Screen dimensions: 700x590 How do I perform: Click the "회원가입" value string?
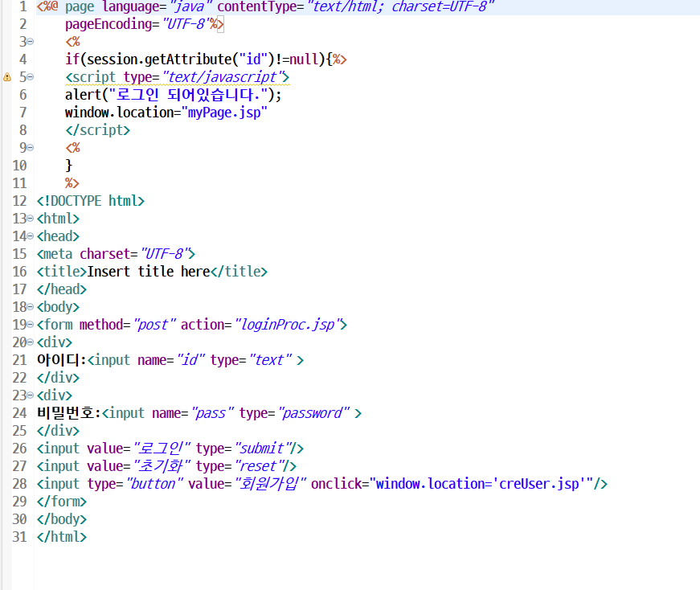pos(271,484)
